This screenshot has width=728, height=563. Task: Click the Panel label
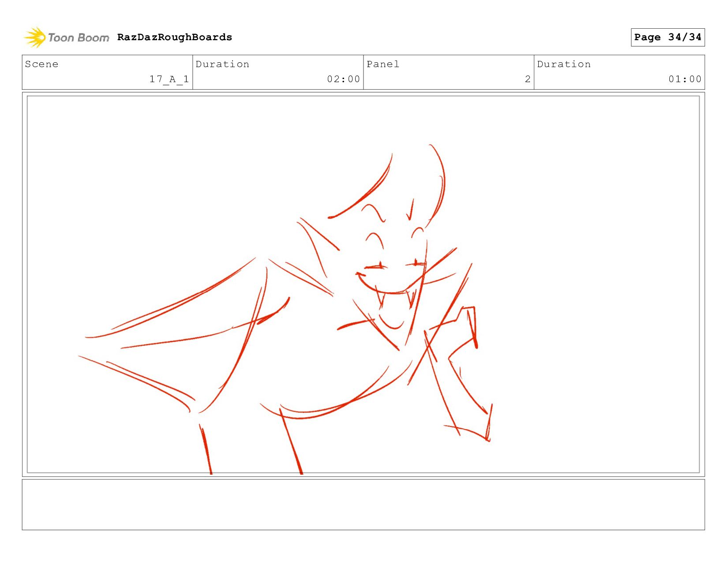(x=383, y=64)
